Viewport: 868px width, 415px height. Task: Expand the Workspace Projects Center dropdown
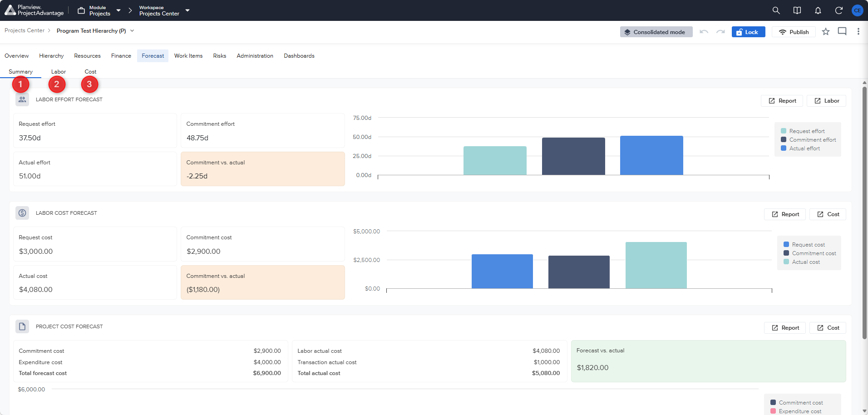point(187,10)
